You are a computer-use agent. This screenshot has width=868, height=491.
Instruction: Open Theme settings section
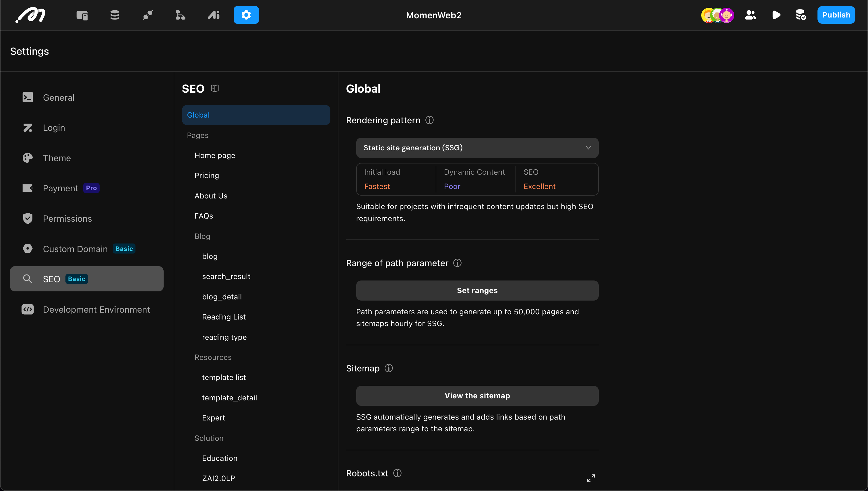point(87,158)
